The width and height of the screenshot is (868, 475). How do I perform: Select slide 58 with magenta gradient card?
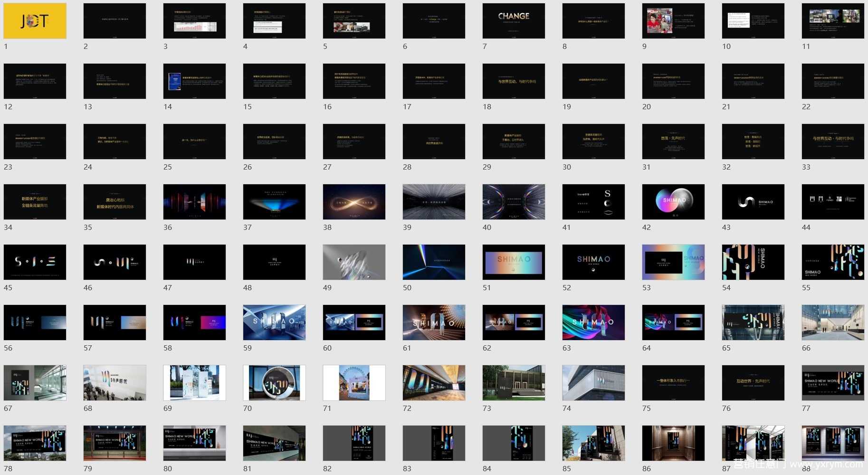[194, 323]
